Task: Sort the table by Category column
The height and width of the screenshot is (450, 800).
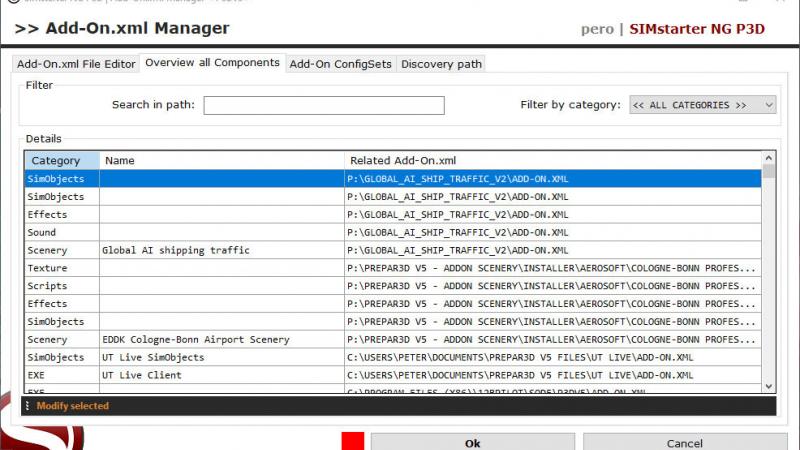Action: [x=62, y=160]
